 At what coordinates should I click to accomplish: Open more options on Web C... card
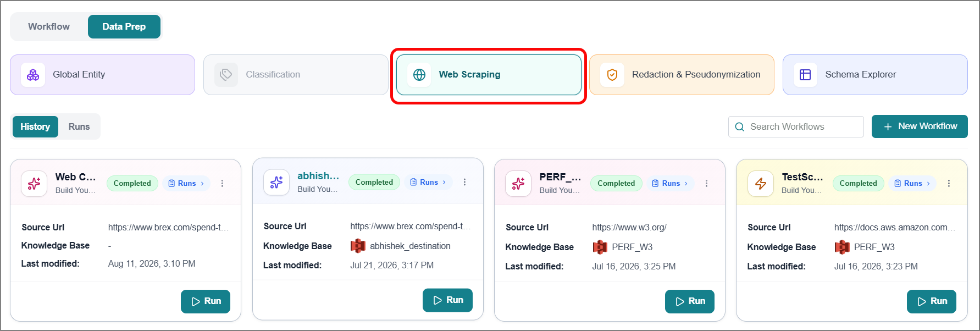tap(223, 183)
